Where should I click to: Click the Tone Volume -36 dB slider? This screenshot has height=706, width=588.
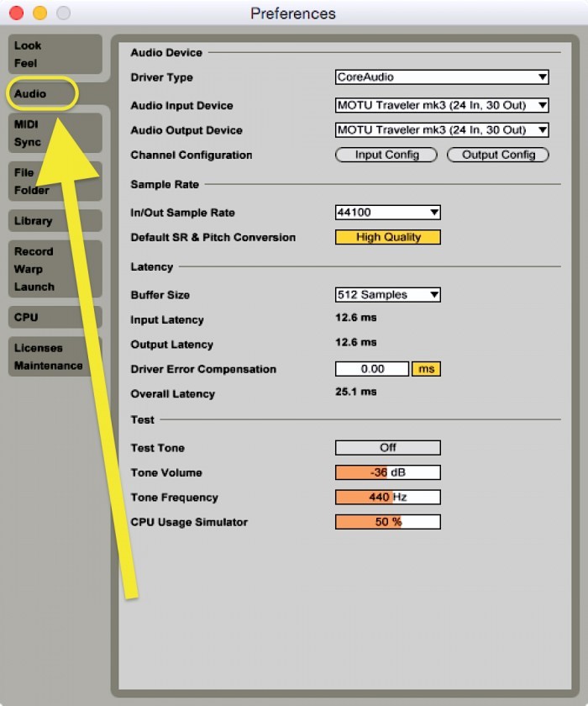[x=388, y=472]
